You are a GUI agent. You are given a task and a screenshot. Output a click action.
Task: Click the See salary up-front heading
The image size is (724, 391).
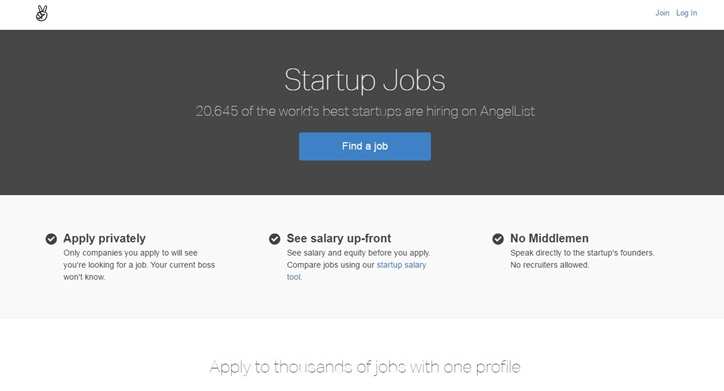pos(339,238)
